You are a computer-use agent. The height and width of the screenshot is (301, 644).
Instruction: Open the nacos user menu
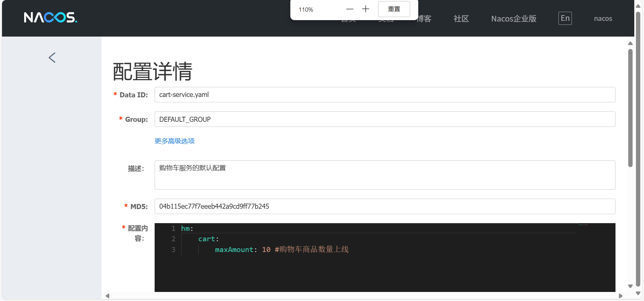tap(603, 19)
